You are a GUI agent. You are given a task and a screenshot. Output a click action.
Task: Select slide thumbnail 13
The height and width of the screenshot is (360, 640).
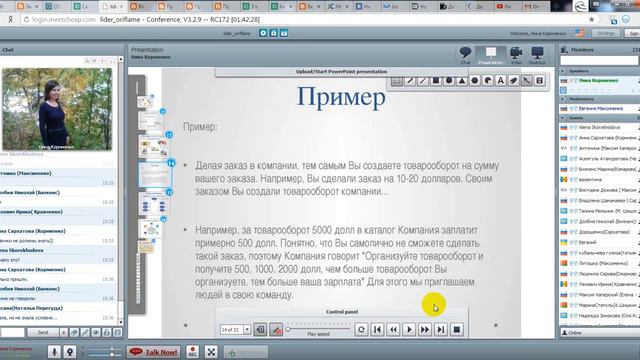(154, 146)
